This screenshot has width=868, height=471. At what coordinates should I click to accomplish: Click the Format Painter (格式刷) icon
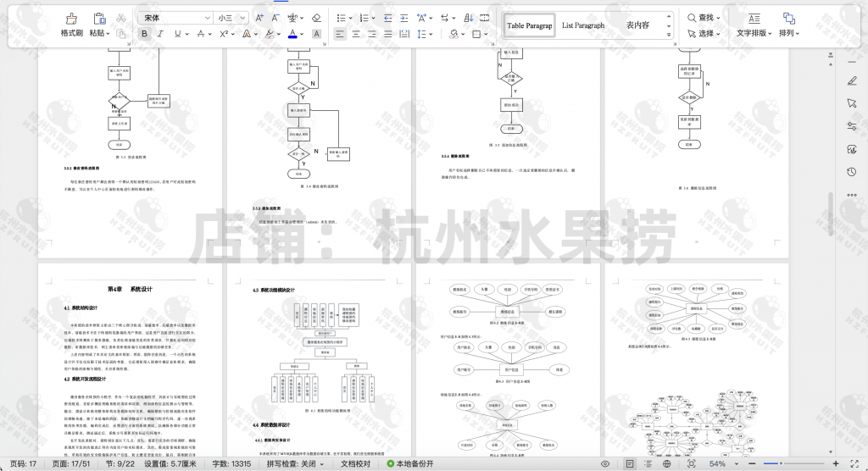tap(71, 19)
